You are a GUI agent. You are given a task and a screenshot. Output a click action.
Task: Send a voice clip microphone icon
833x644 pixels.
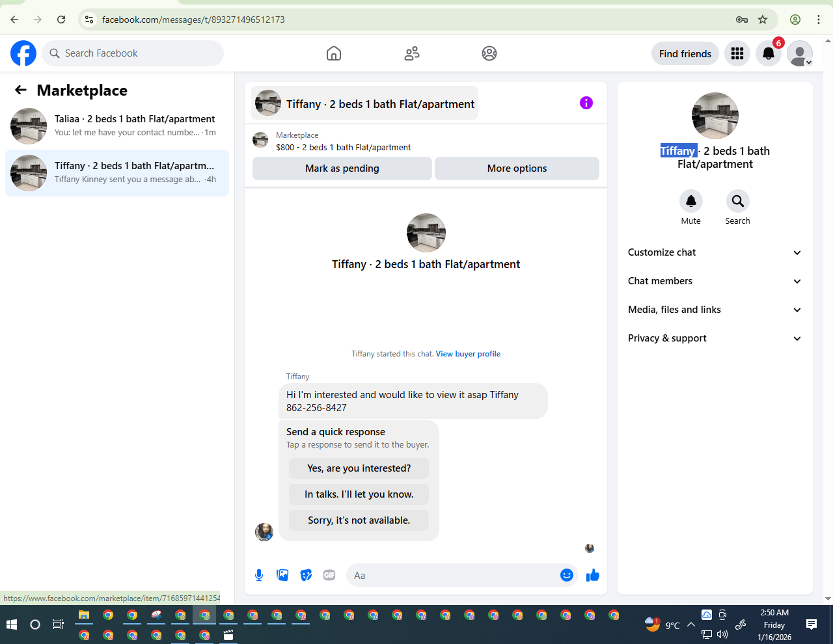(259, 575)
